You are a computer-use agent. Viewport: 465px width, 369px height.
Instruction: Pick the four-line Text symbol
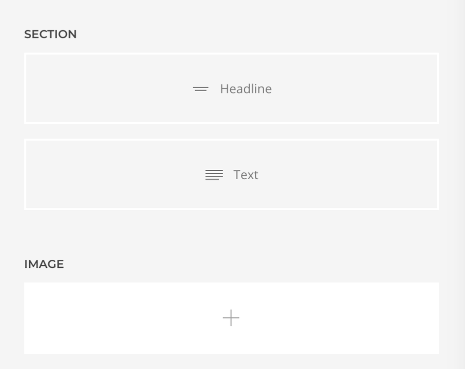(214, 175)
